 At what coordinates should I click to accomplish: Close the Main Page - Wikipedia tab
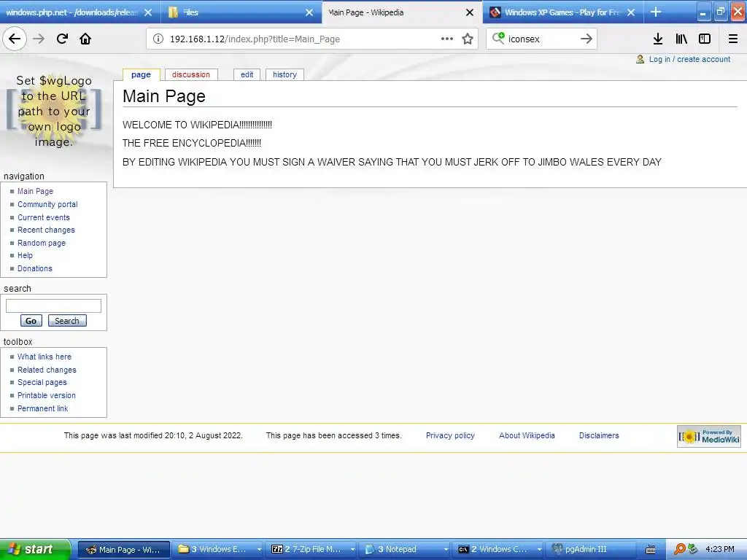pyautogui.click(x=470, y=12)
